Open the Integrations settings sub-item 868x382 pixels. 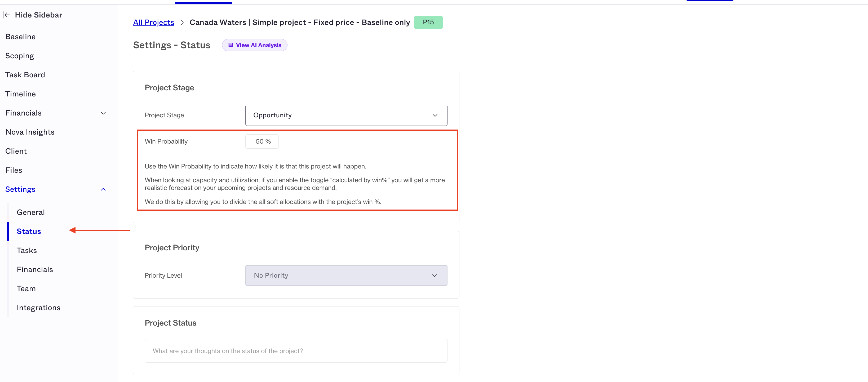coord(39,308)
